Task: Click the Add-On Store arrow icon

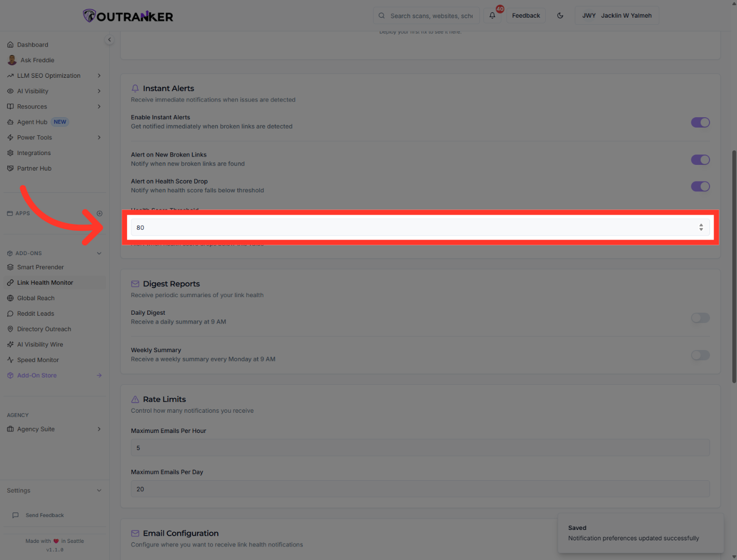Action: [99, 375]
